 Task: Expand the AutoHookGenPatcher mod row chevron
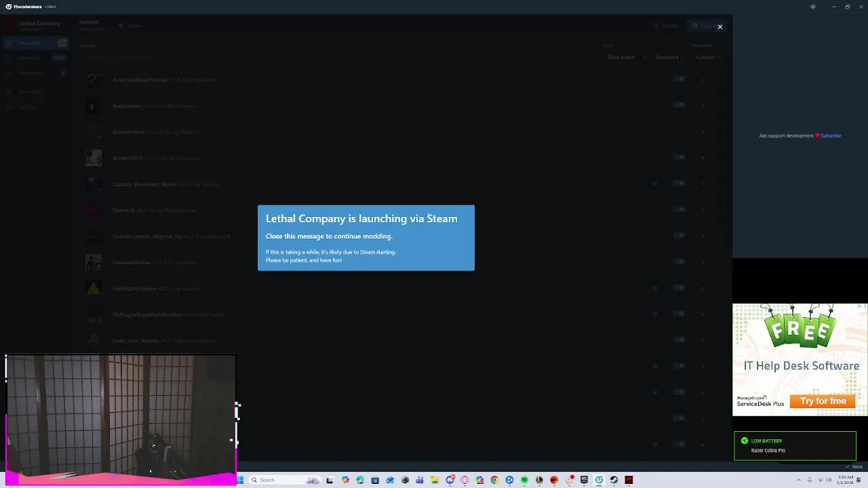(x=703, y=80)
